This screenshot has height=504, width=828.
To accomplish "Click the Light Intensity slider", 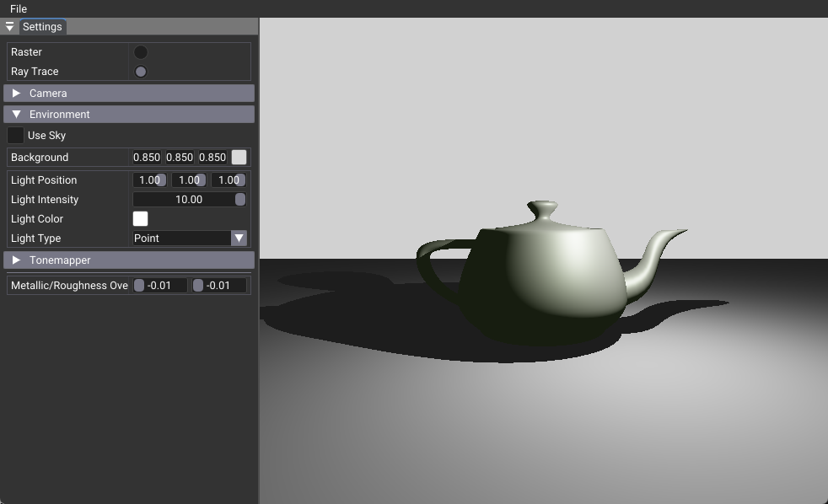I will coord(189,200).
